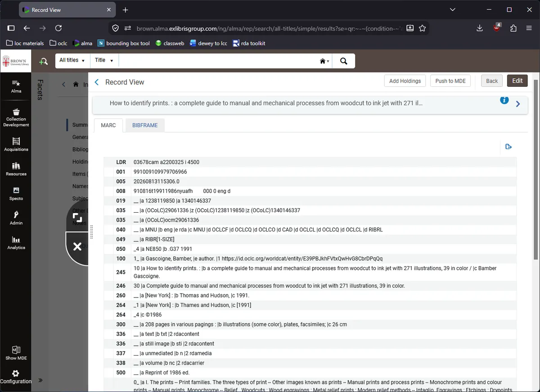The image size is (540, 392).
Task: List all browser tabs dropdown
Action: point(452,9)
